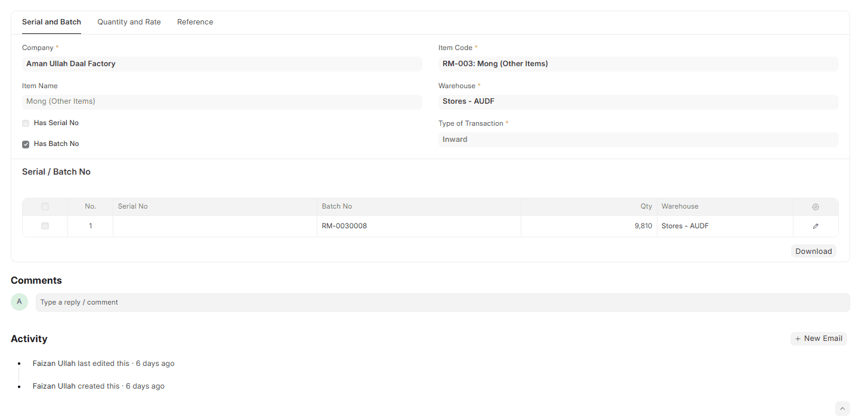Open the table settings gear icon
Image resolution: width=868 pixels, height=419 pixels.
click(x=816, y=207)
